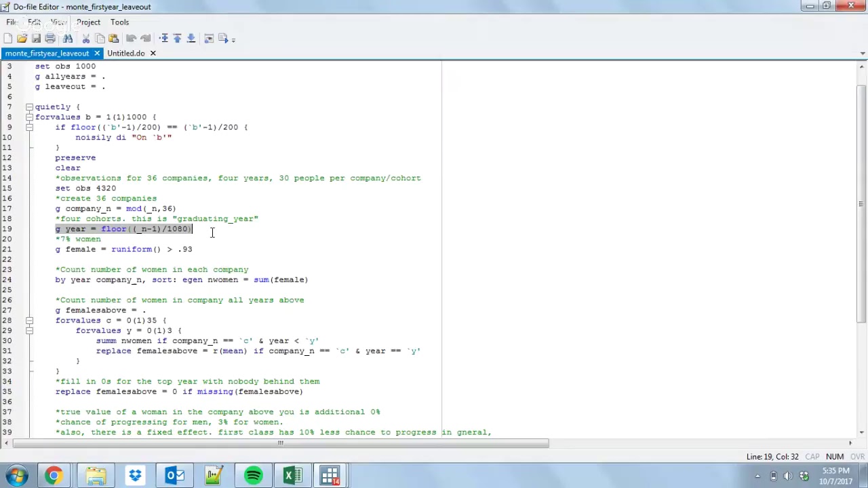This screenshot has width=868, height=488.
Task: Click the horizontal scrollbar thumb
Action: [279, 443]
